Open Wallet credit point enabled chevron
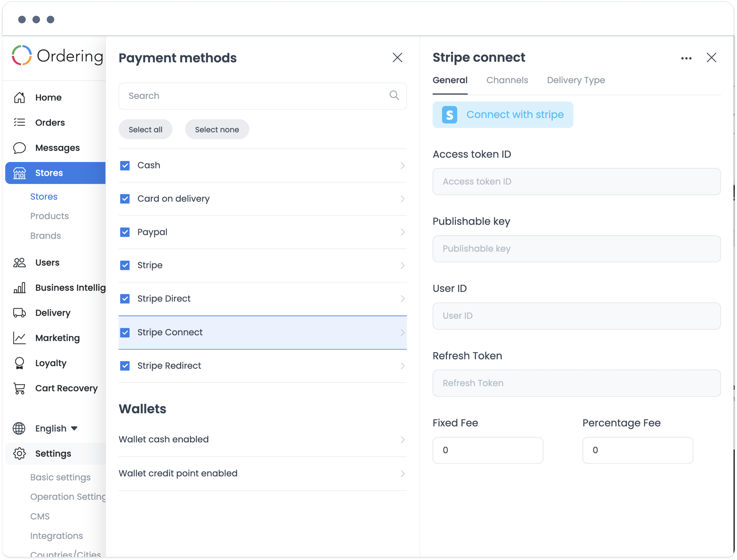The width and height of the screenshot is (737, 560). tap(402, 474)
